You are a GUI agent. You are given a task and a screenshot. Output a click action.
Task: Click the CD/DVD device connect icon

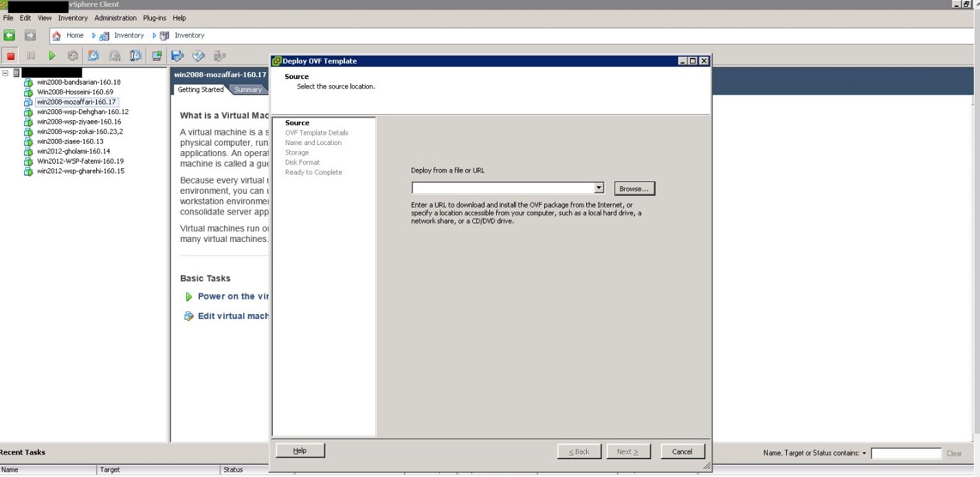[x=199, y=56]
